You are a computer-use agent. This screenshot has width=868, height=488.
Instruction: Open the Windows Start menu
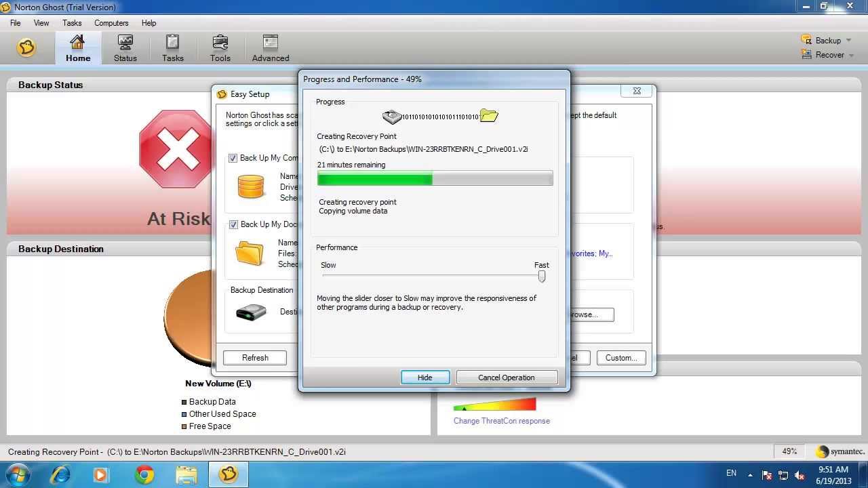[x=17, y=474]
